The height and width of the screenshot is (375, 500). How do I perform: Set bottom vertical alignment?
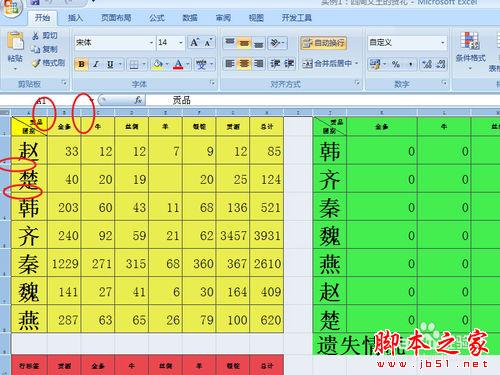pos(259,43)
